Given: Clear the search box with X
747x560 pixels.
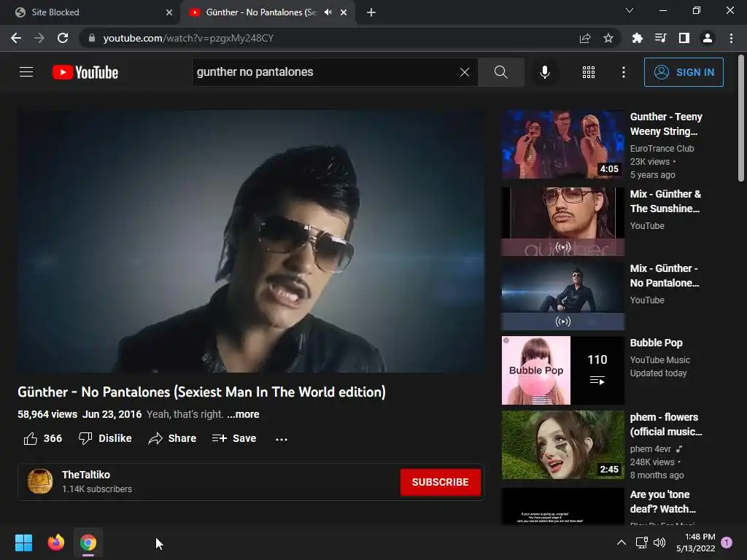Looking at the screenshot, I should (465, 72).
